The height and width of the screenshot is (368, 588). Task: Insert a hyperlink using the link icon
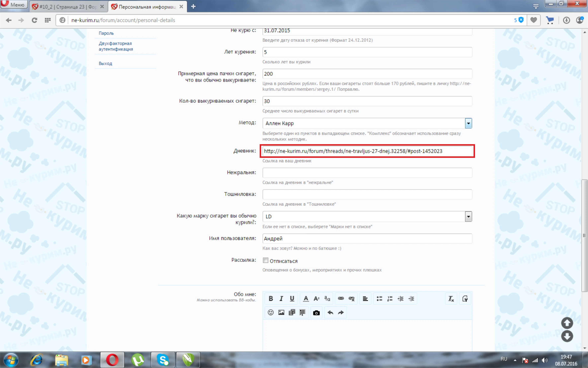coord(340,298)
